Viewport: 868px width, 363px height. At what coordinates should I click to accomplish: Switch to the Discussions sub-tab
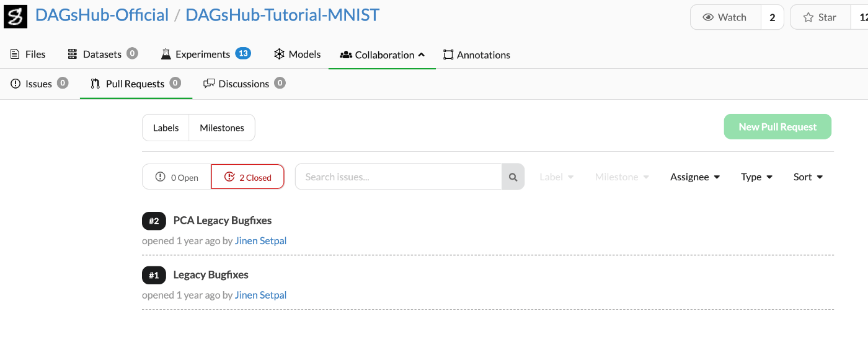244,84
